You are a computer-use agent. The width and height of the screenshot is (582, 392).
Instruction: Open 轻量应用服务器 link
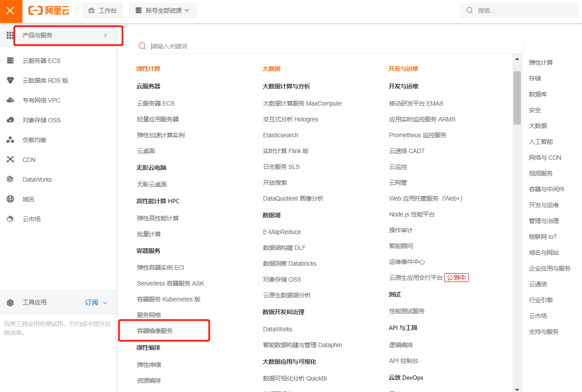point(158,119)
